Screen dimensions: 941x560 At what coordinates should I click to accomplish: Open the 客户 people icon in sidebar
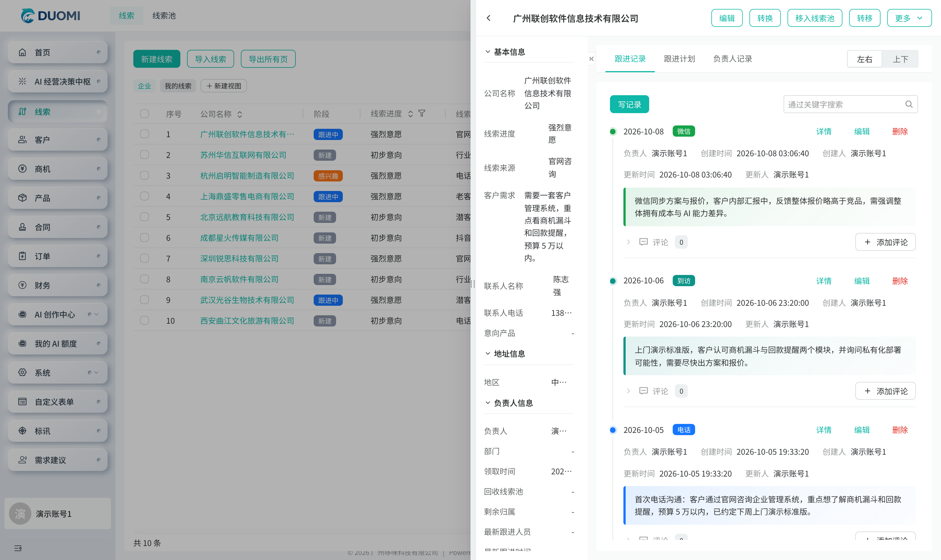coord(23,140)
